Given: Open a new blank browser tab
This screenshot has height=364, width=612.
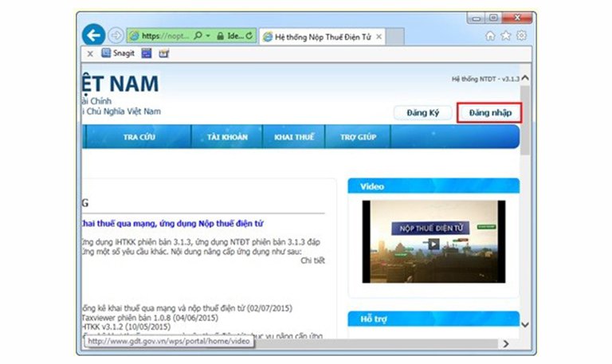Looking at the screenshot, I should click(x=395, y=37).
